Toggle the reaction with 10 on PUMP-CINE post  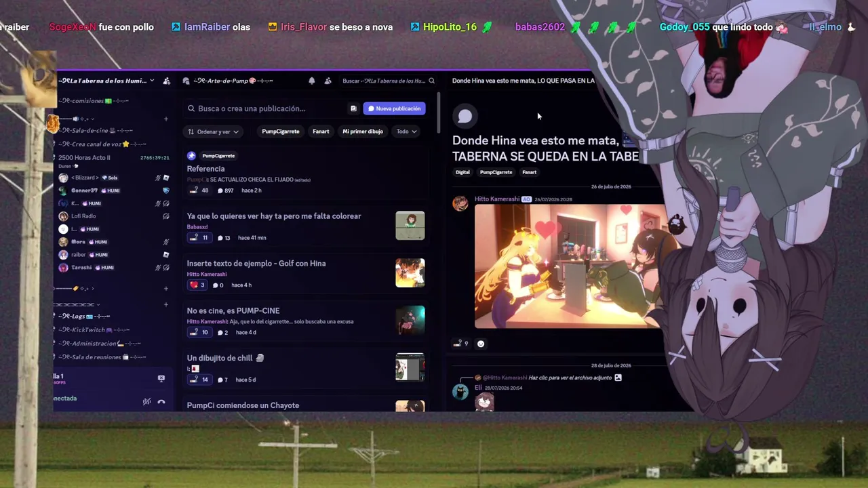(199, 333)
